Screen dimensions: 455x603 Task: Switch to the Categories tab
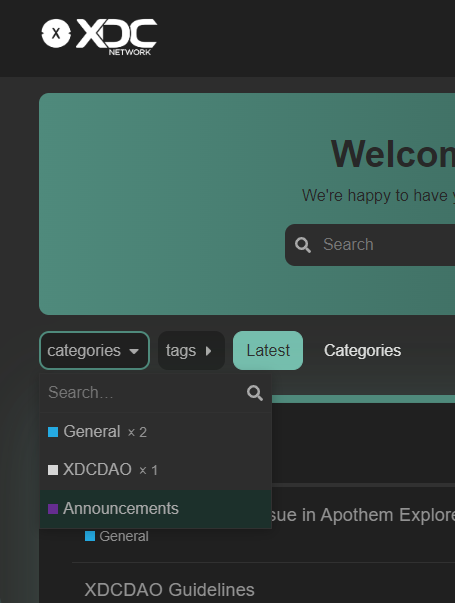coord(362,350)
